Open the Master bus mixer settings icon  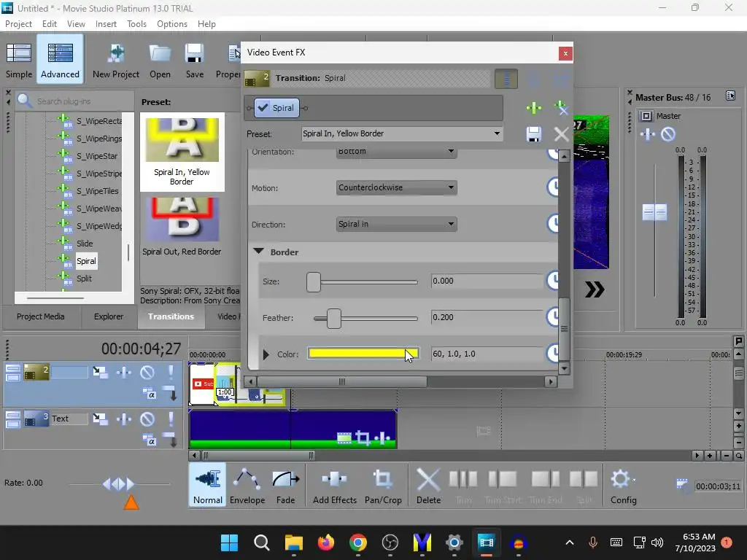point(730,96)
